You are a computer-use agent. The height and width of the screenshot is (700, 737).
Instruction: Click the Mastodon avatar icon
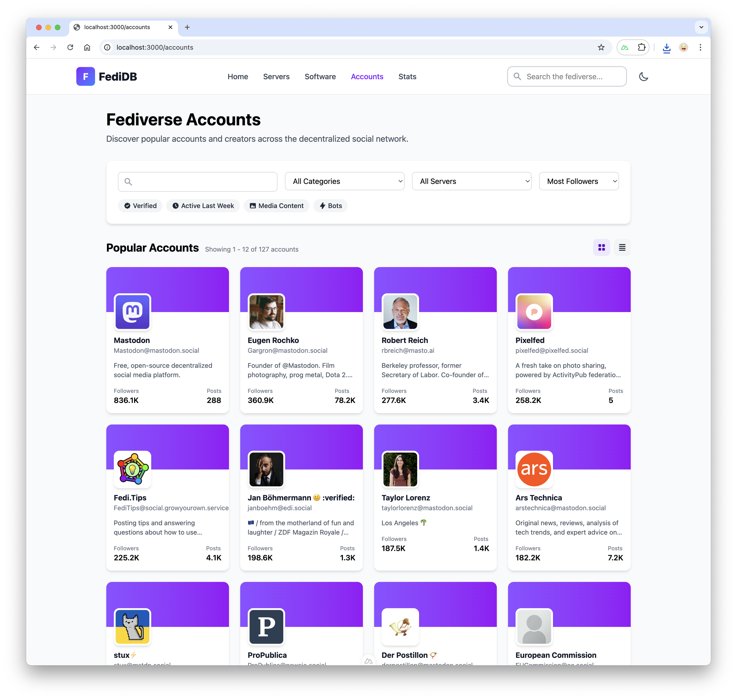132,312
